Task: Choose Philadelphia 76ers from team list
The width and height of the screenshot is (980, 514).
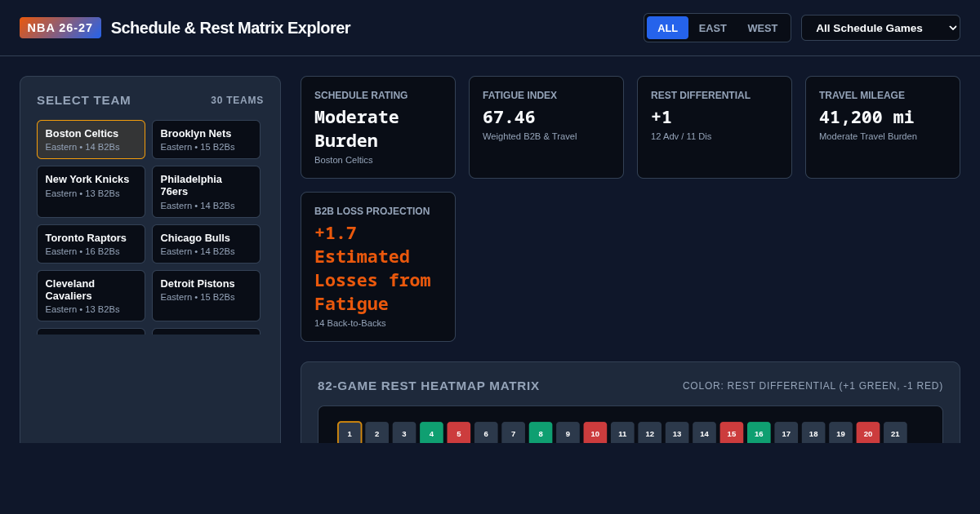Action: tap(206, 192)
